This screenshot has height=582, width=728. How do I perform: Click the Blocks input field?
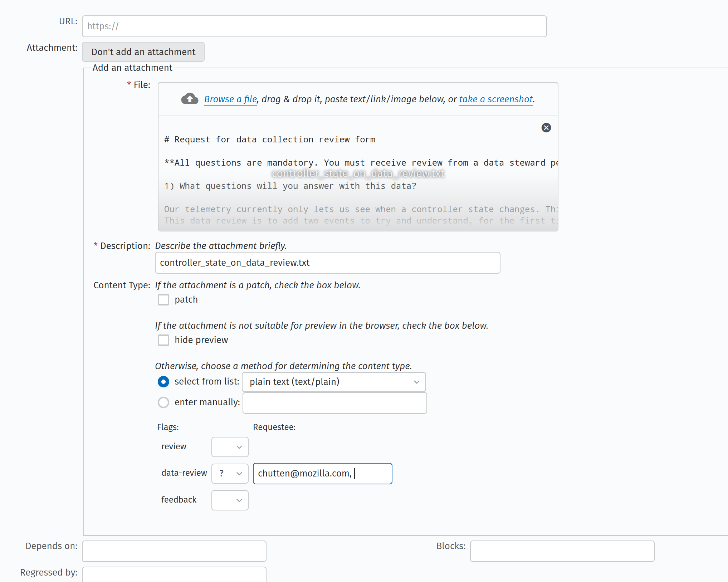point(562,551)
